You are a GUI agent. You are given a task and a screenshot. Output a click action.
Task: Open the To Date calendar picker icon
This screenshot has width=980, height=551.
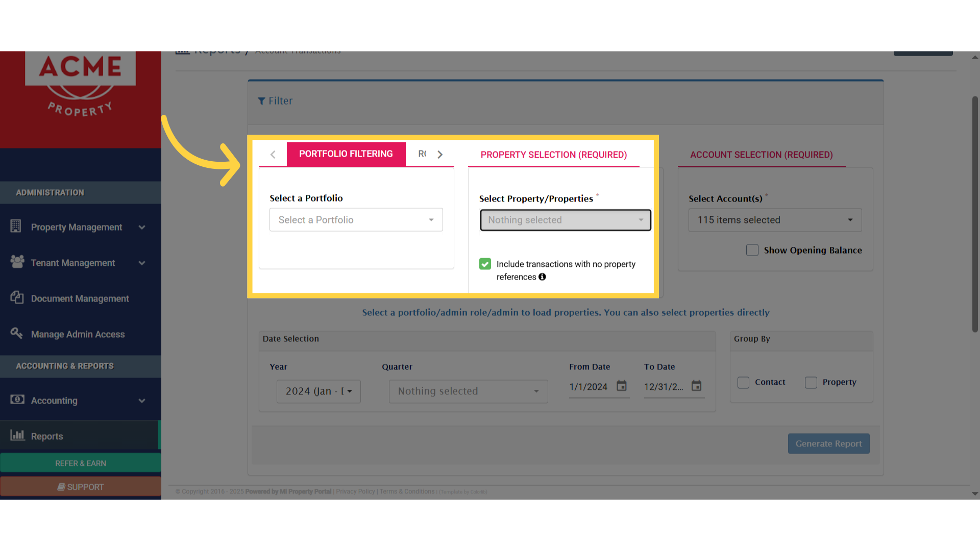(x=696, y=386)
